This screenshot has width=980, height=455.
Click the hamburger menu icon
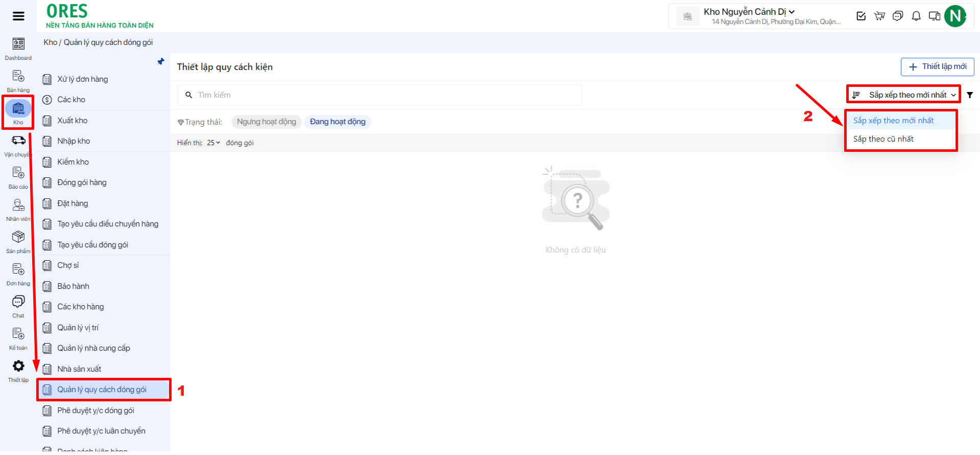click(x=18, y=16)
